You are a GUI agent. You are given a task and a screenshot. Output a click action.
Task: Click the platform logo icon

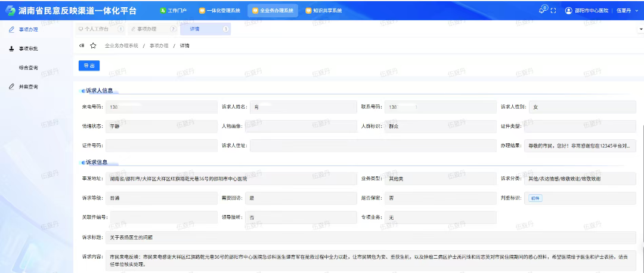(x=10, y=11)
